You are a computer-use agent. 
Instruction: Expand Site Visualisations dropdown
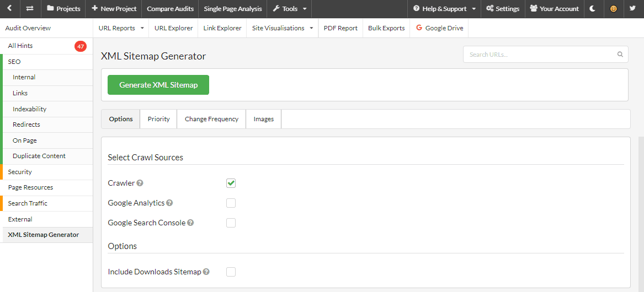click(283, 28)
